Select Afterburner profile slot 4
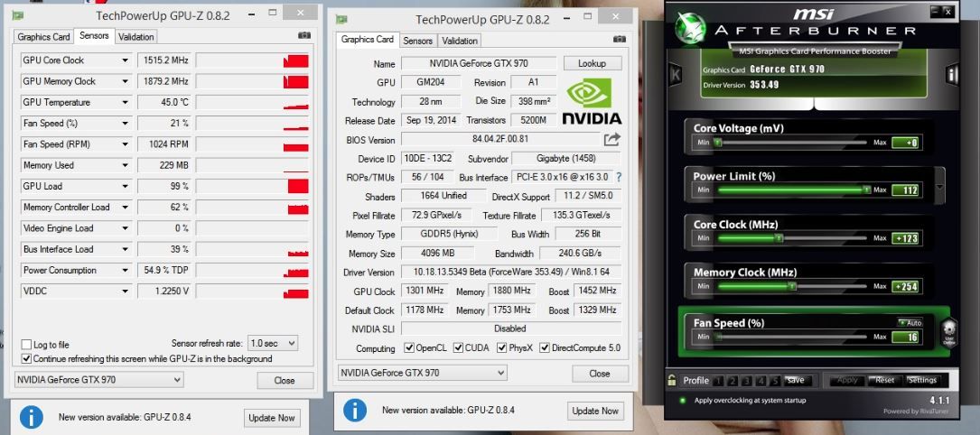 pyautogui.click(x=761, y=381)
